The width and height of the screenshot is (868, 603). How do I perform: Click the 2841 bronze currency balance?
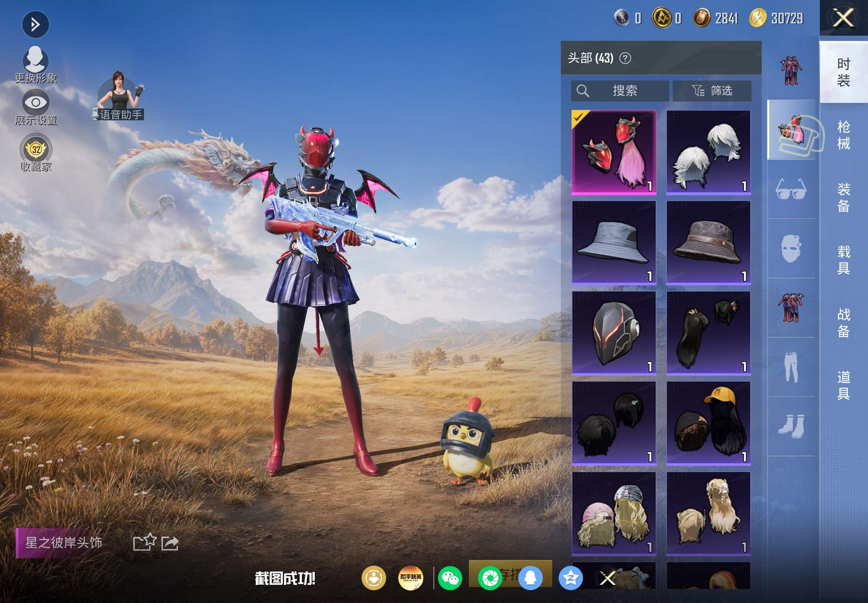[x=716, y=18]
